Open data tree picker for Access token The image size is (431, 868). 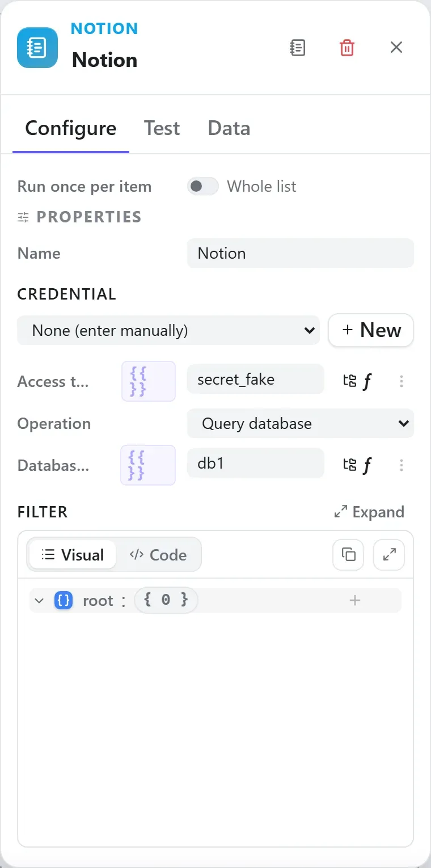tap(350, 381)
